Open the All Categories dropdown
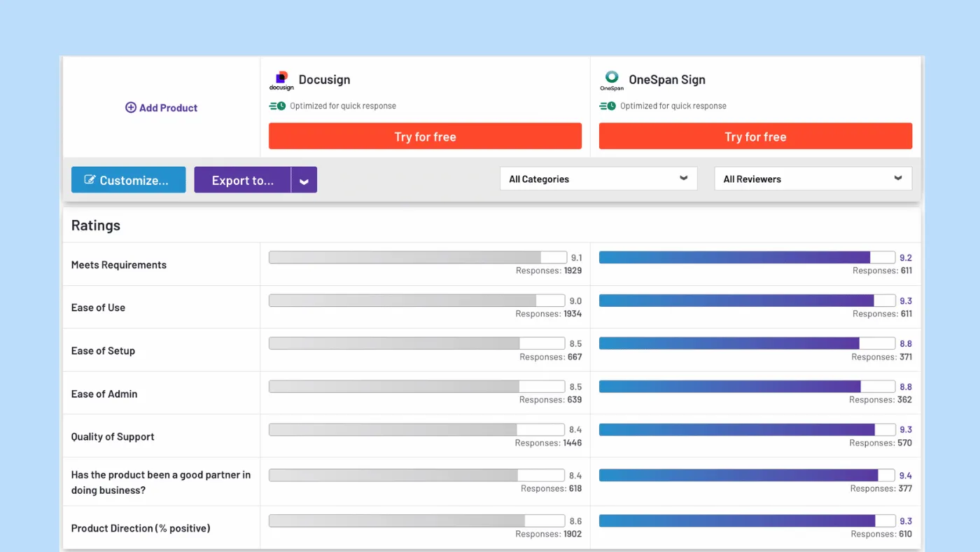 [x=598, y=179]
